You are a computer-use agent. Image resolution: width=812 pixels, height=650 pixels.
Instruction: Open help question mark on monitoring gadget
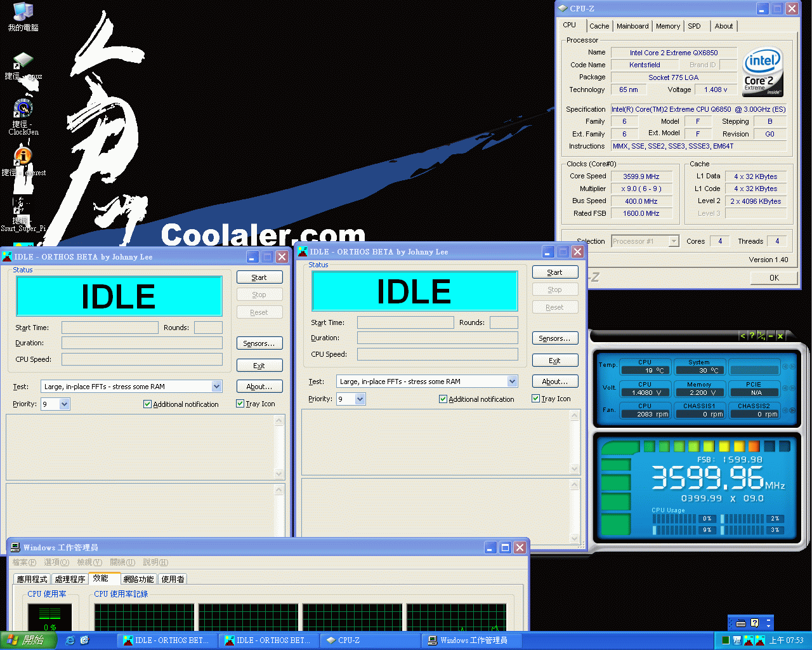[752, 336]
